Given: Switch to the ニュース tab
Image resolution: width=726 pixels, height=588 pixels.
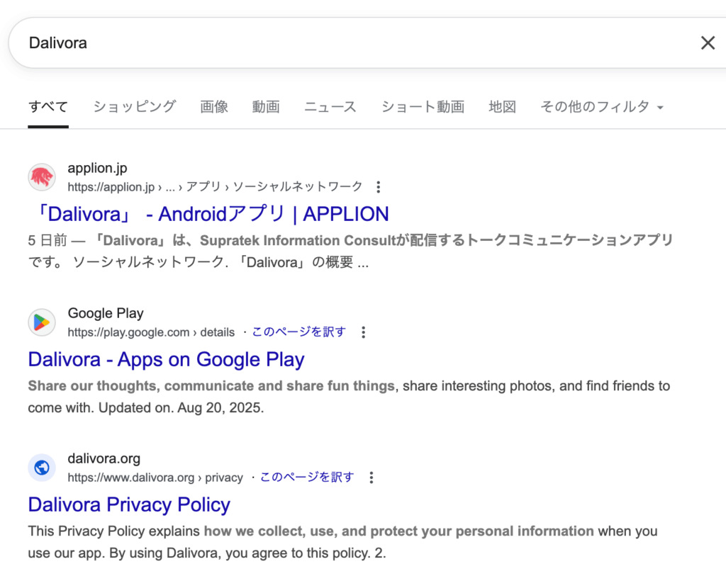Looking at the screenshot, I should (x=330, y=107).
